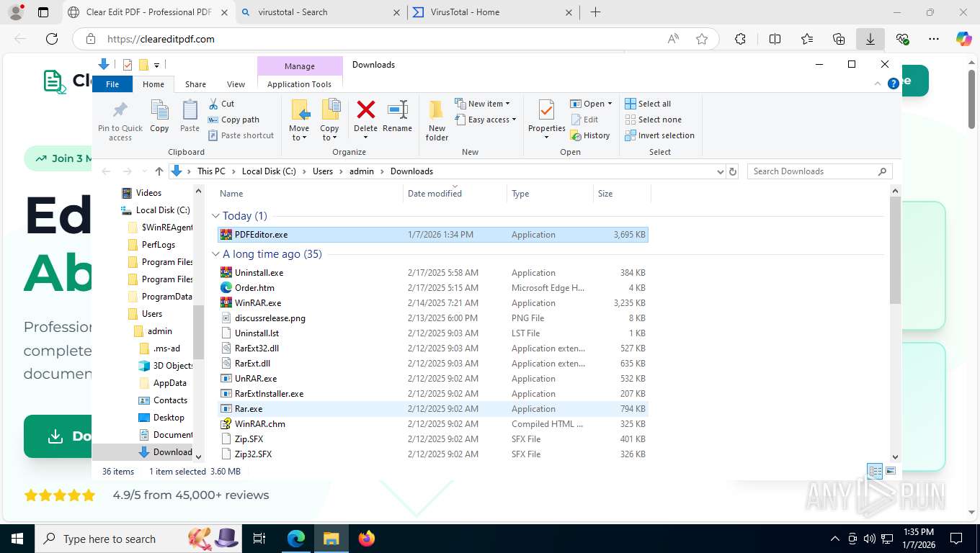Open file History in ribbon
This screenshot has width=980, height=553.
(x=590, y=135)
